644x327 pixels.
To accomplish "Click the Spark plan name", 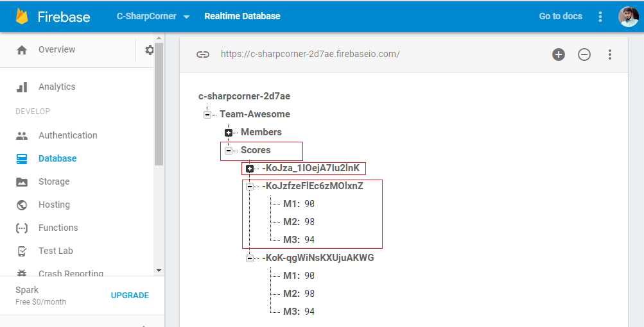I will click(x=27, y=290).
